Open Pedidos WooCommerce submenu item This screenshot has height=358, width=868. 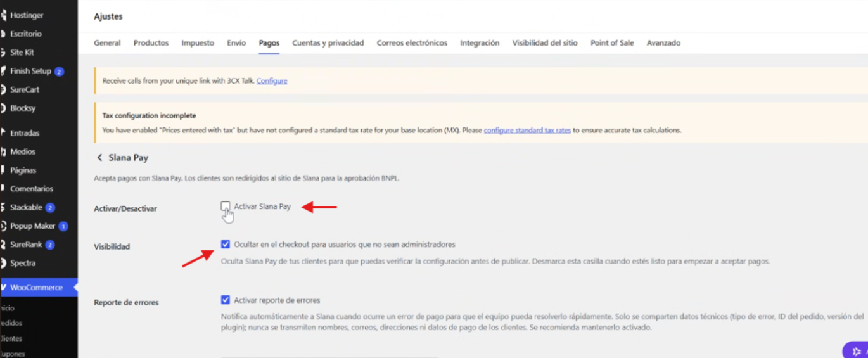[11, 323]
